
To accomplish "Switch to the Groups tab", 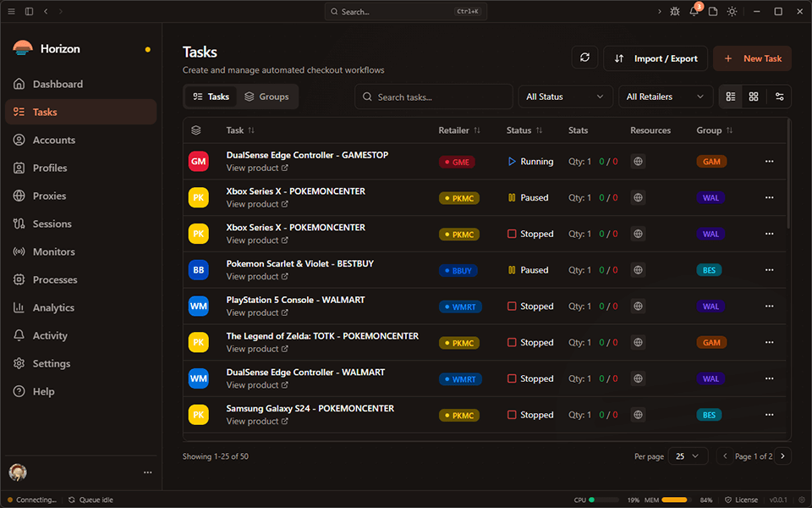I will 266,97.
